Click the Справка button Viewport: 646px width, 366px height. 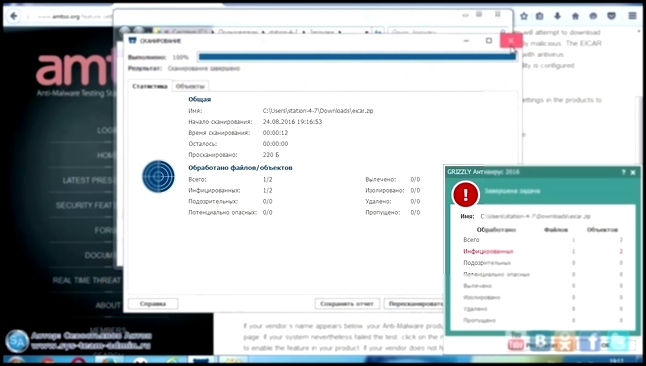[x=153, y=304]
